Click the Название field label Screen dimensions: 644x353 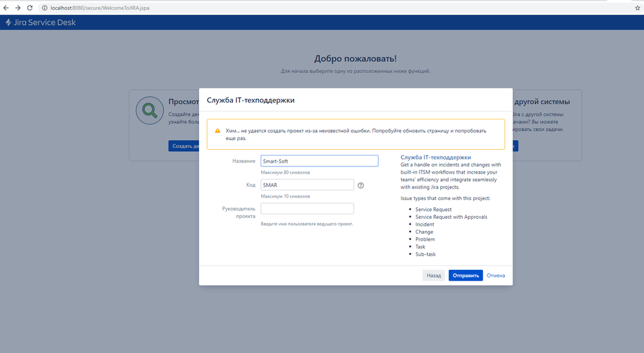click(244, 161)
